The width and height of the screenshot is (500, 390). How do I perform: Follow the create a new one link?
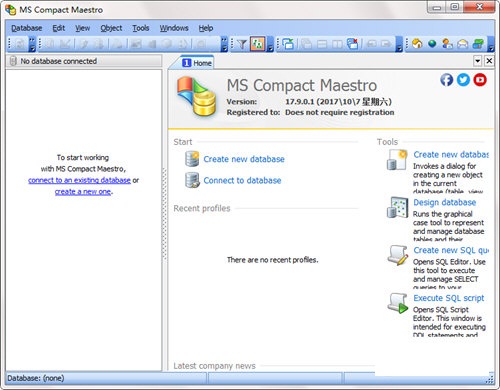click(83, 192)
